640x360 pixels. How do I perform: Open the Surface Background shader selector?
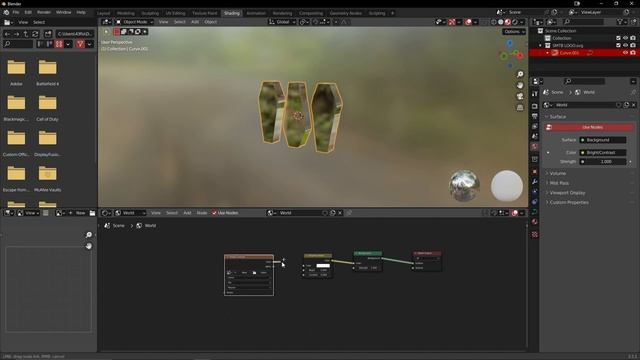[x=603, y=140]
